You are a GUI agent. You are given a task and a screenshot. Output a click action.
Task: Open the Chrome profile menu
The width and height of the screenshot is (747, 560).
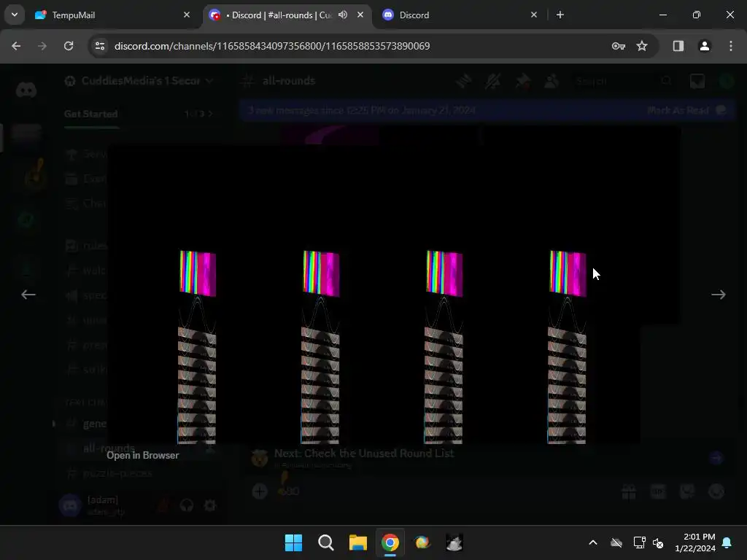(x=705, y=46)
